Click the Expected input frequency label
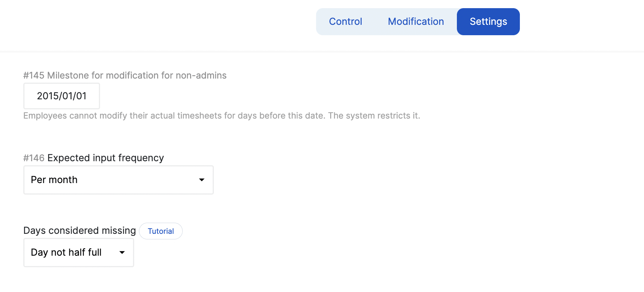Image resolution: width=644 pixels, height=292 pixels. coord(105,158)
